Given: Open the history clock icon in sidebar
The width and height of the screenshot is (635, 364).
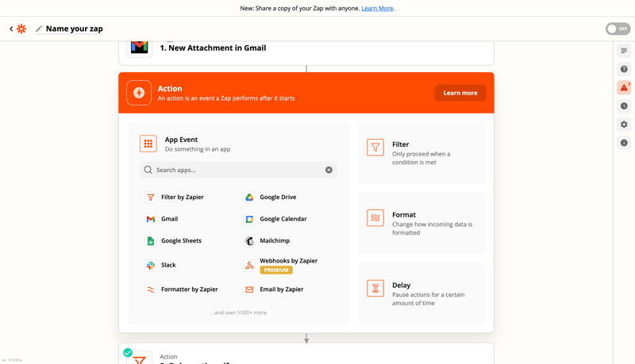Looking at the screenshot, I should (x=624, y=106).
